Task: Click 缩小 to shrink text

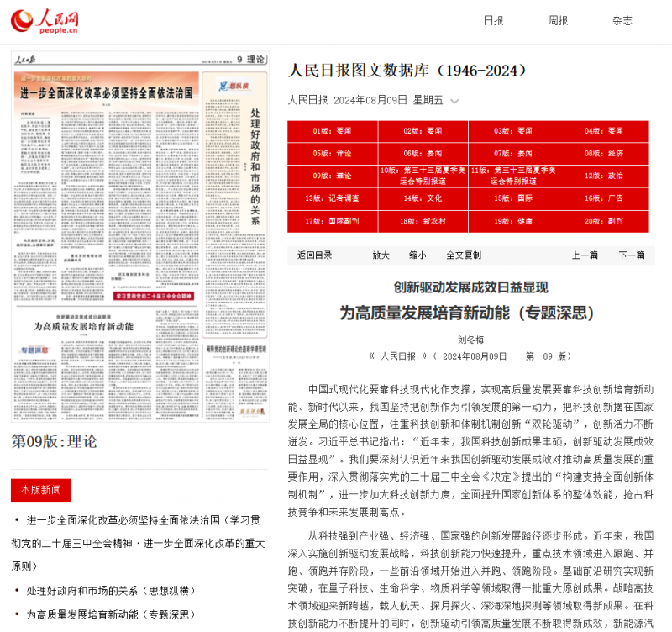Action: point(417,255)
